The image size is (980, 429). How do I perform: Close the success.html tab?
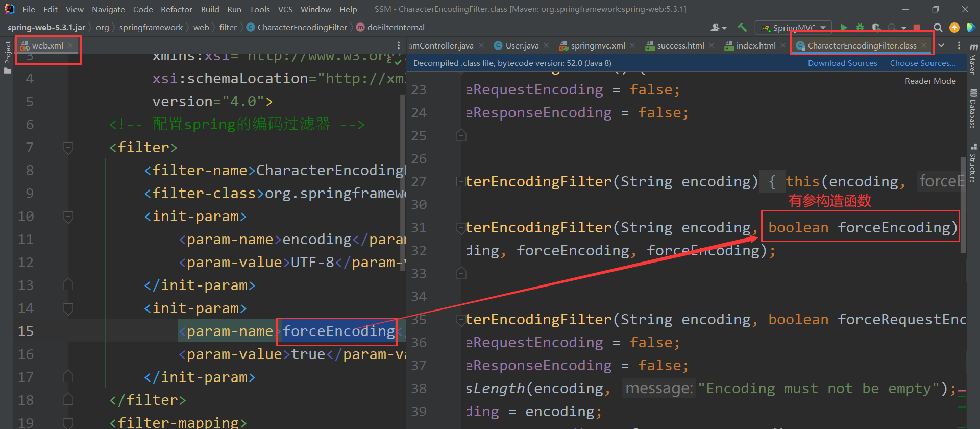tap(712, 46)
